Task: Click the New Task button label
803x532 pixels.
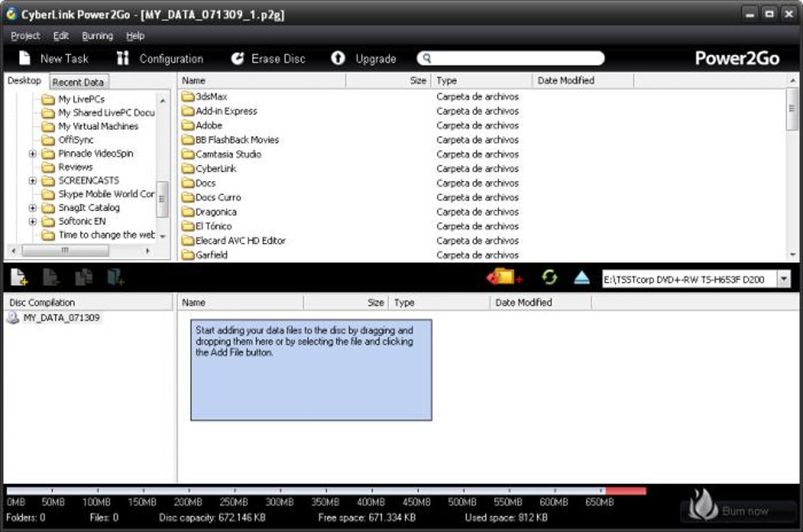Action: pos(65,58)
